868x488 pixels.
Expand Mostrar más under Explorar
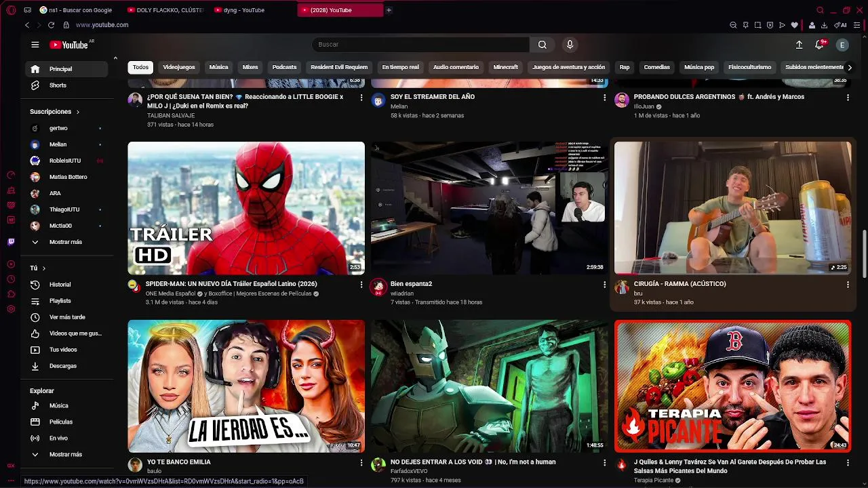(x=66, y=454)
